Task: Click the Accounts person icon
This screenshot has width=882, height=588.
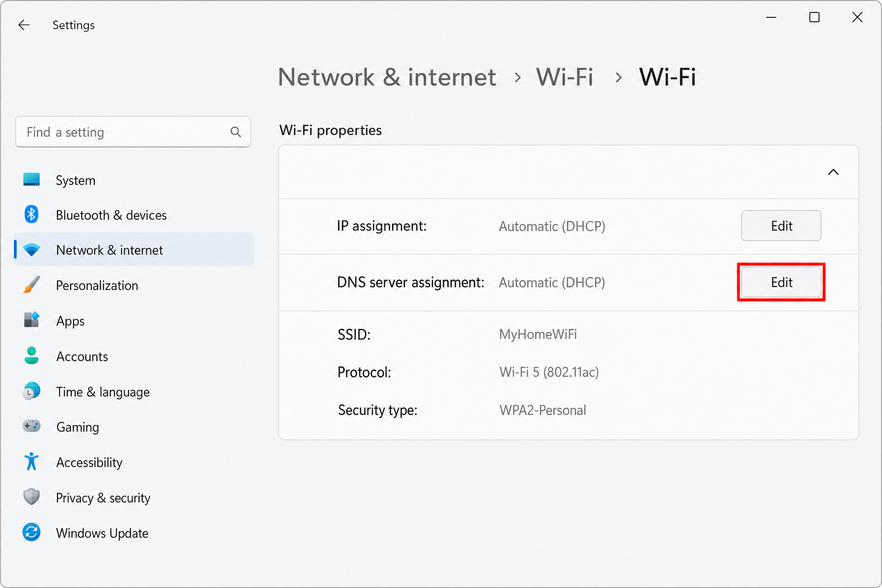Action: [x=32, y=355]
